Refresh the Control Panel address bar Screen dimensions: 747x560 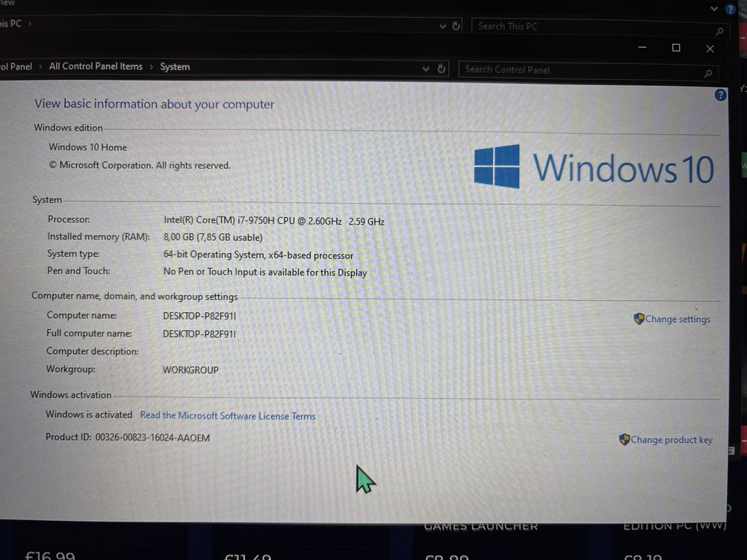click(x=441, y=69)
